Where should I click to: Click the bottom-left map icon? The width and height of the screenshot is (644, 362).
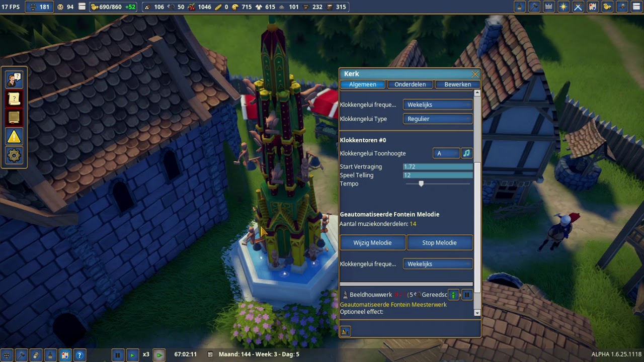pyautogui.click(x=65, y=355)
